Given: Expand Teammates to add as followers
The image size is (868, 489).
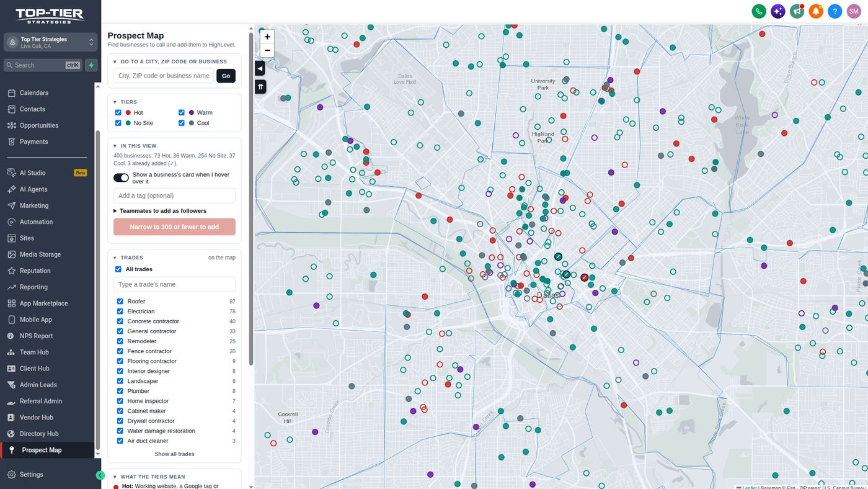Looking at the screenshot, I should [x=160, y=211].
